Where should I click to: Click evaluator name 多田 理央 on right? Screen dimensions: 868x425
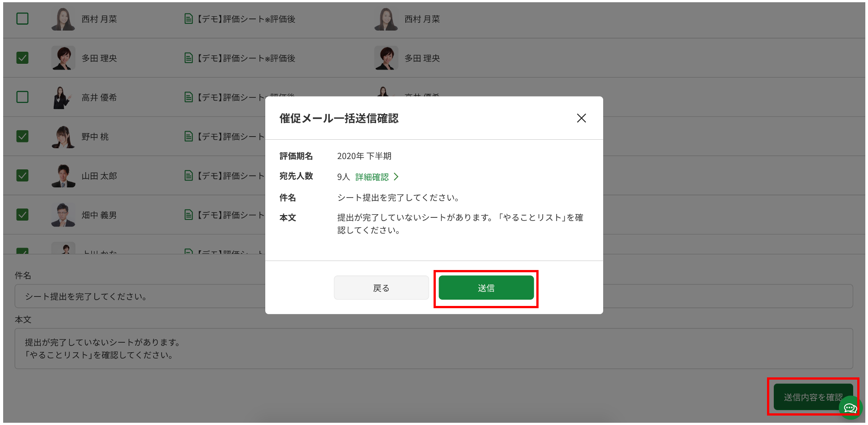(x=422, y=58)
